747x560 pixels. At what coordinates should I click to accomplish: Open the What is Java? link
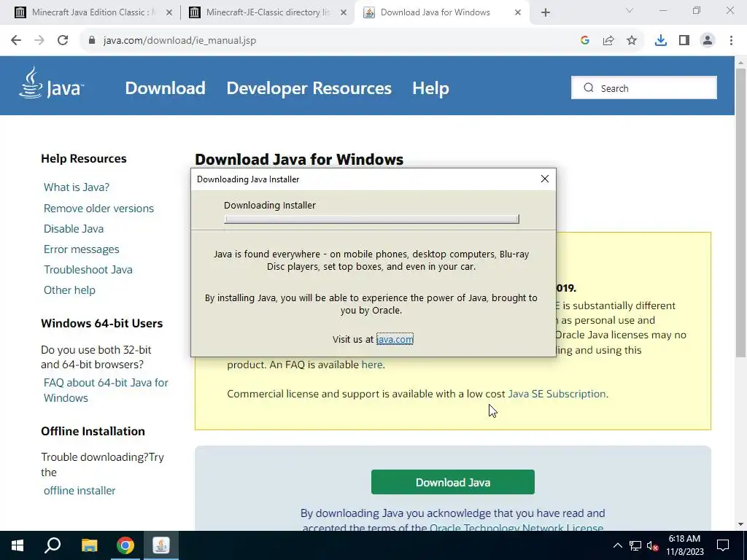pyautogui.click(x=76, y=187)
